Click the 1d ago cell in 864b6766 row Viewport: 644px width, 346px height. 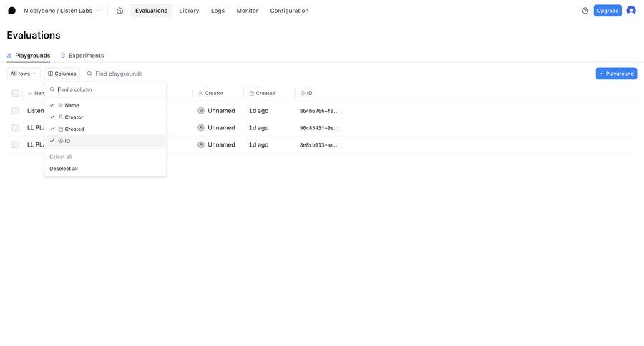(259, 110)
